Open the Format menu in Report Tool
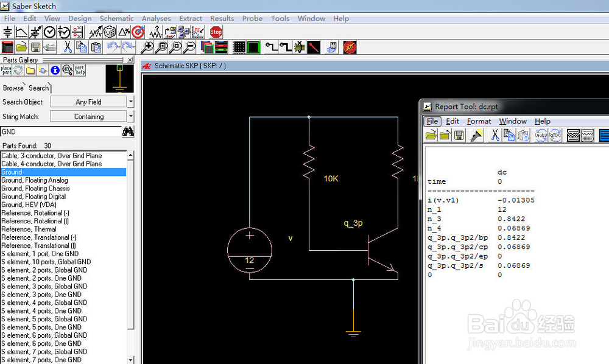Screen dimensions: 609x364 479,121
